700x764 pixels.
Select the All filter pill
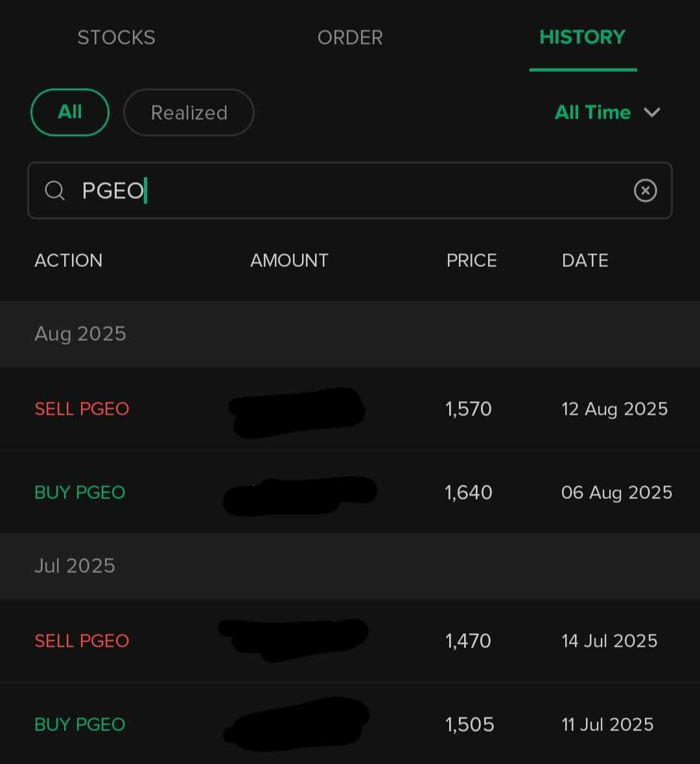70,112
